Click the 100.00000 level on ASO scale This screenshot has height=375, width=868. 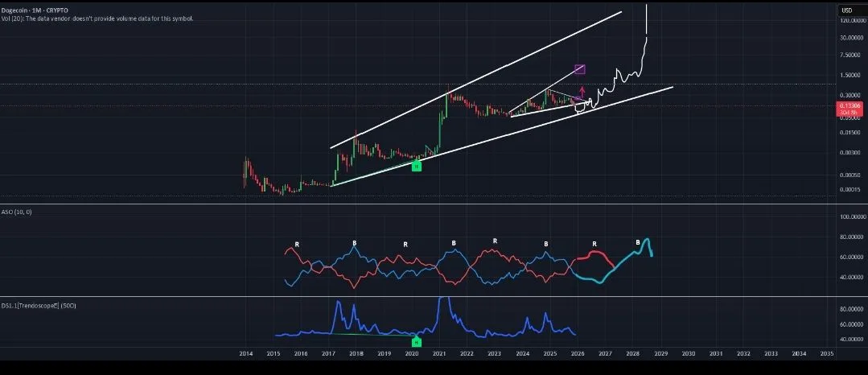[x=851, y=217]
